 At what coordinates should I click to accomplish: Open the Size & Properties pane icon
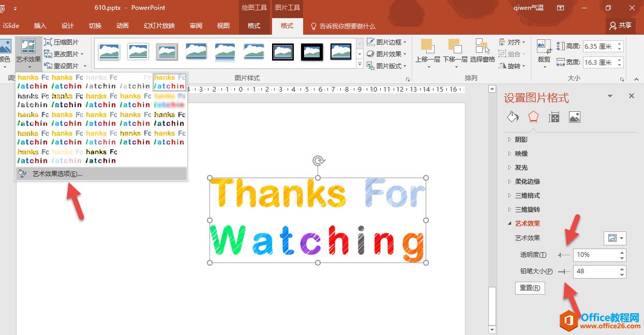[554, 117]
